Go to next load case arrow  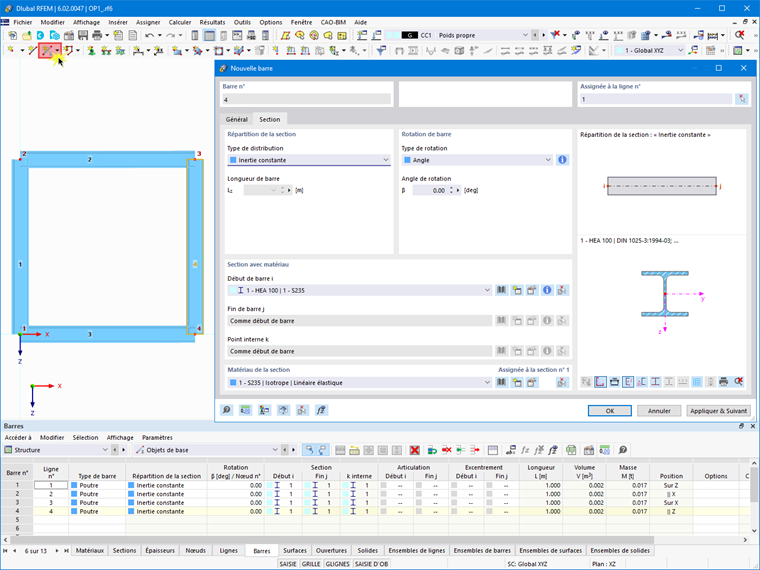click(x=543, y=35)
